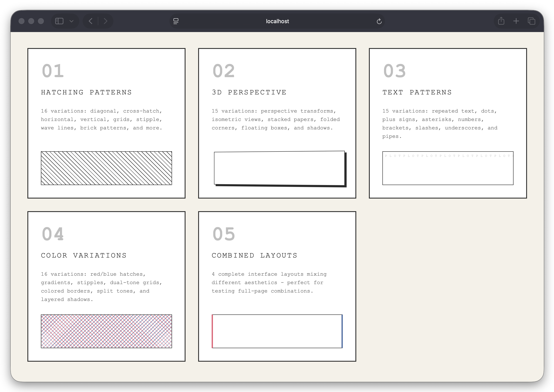
Task: Open the Text Patterns card title
Action: coord(417,93)
